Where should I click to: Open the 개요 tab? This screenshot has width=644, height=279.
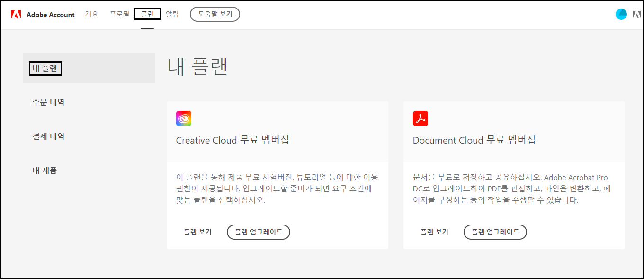coord(91,14)
